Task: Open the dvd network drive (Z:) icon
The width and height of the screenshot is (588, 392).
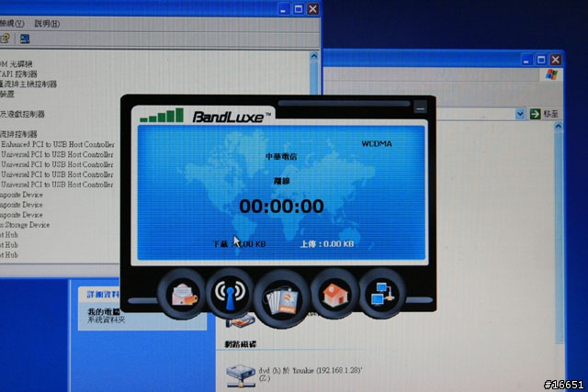Action: (241, 375)
